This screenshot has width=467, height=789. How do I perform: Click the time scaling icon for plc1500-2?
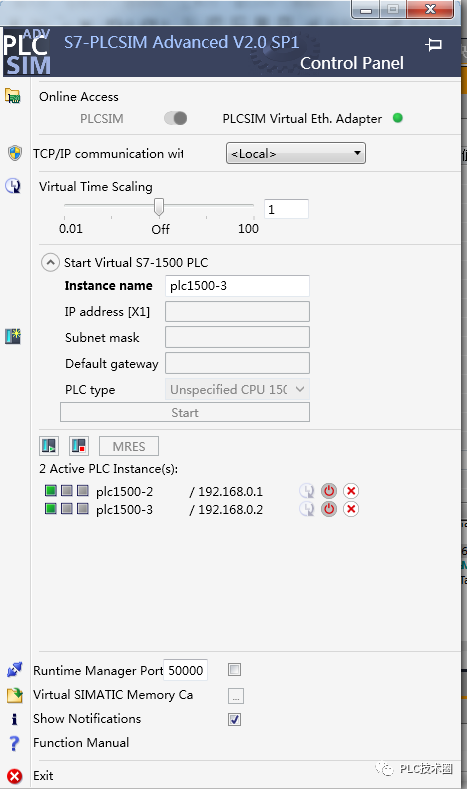307,491
